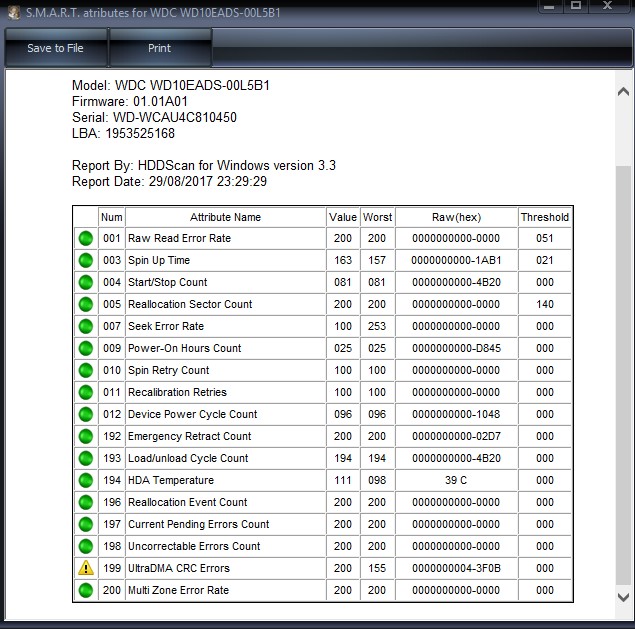Click the Model WDC WD10EADS-00L5B1 line
Viewport: 635px width, 629px height.
click(x=171, y=85)
